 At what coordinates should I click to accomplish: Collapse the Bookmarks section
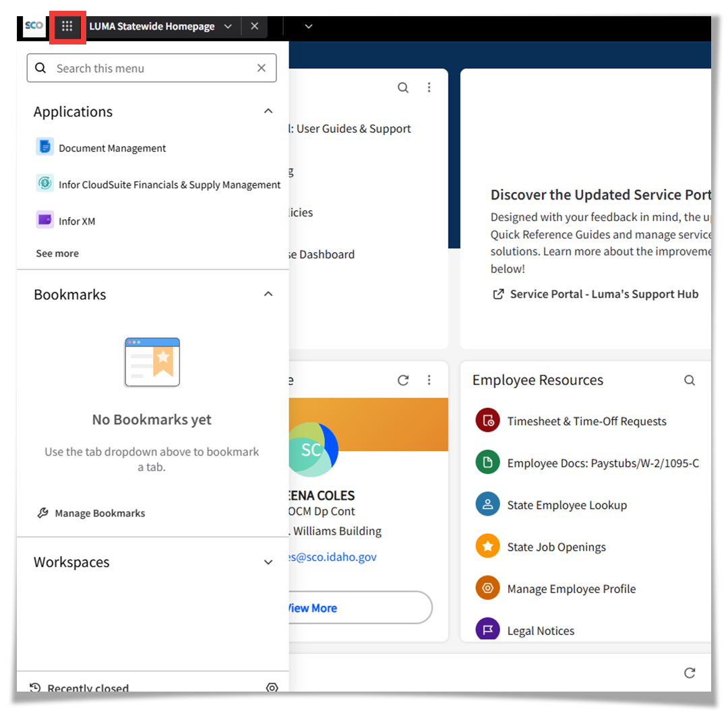(268, 295)
